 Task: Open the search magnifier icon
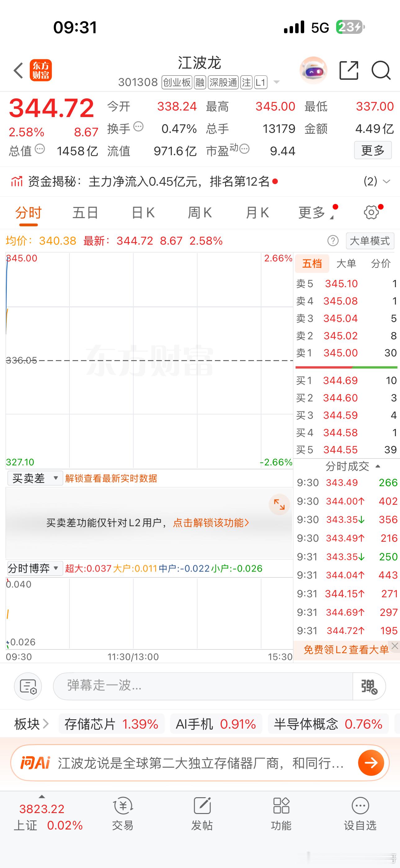[x=381, y=70]
